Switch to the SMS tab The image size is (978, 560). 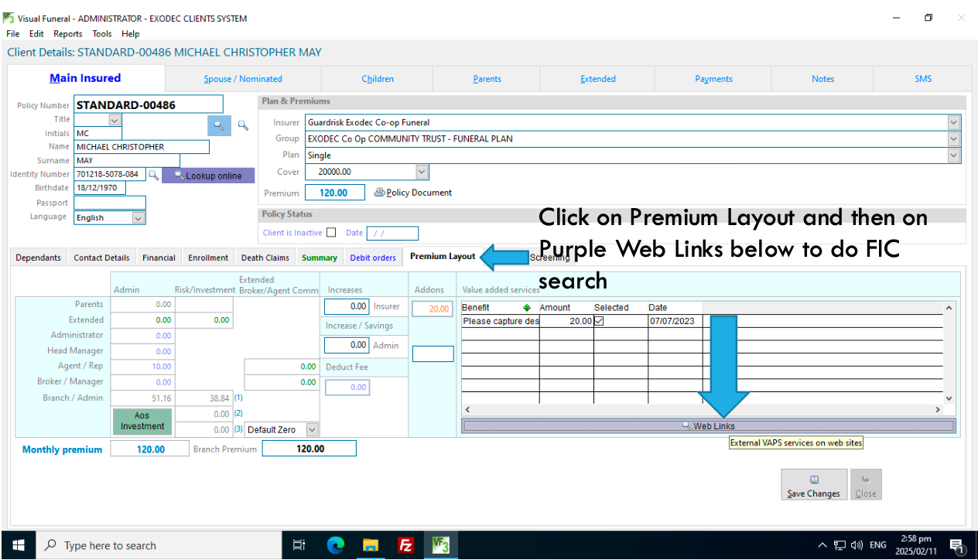923,79
